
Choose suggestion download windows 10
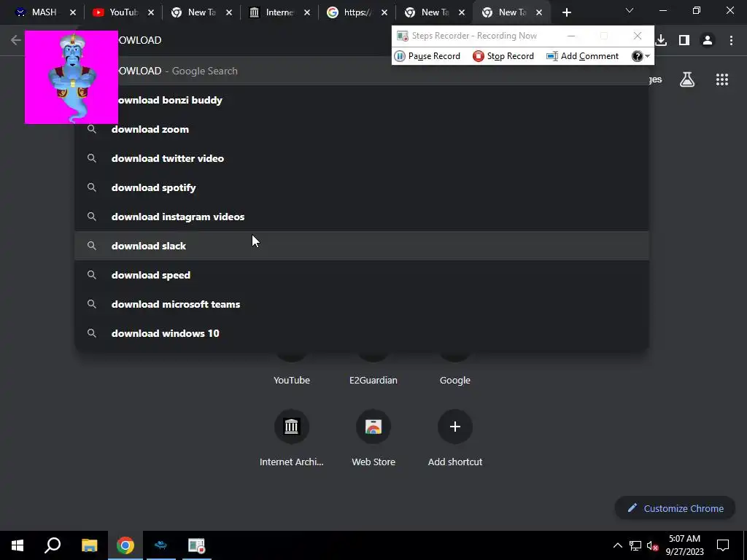362,333
